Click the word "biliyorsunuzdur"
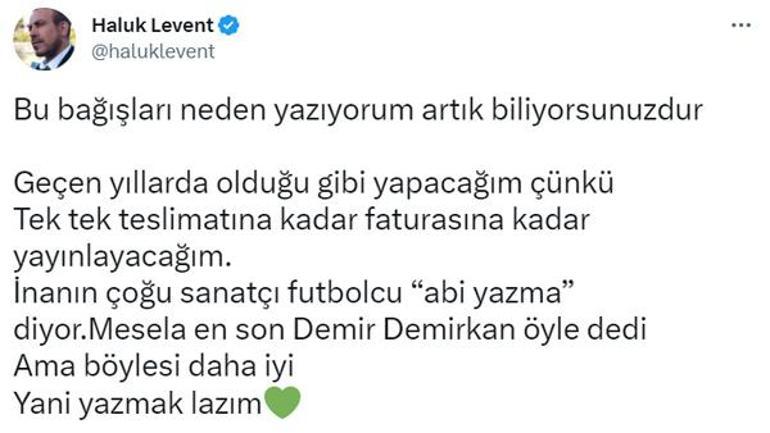Screen dimensions: 770x433 pos(597,111)
